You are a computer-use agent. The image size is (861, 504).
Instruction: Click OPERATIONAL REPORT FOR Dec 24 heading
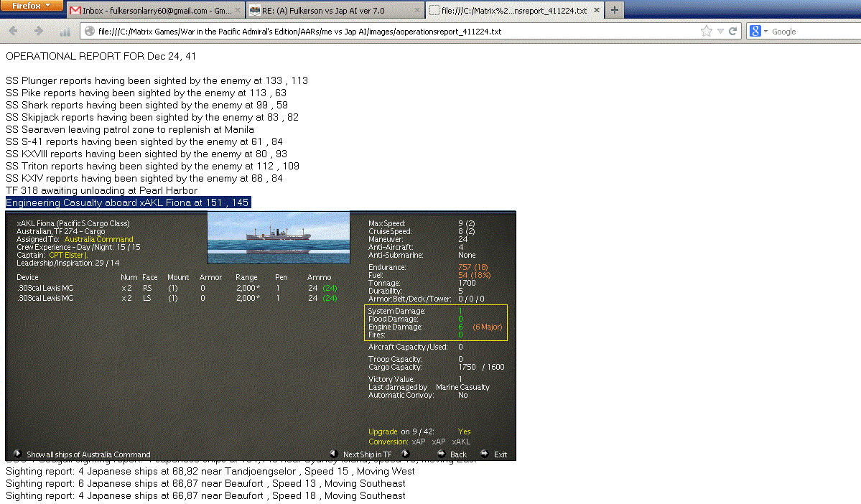[x=101, y=56]
